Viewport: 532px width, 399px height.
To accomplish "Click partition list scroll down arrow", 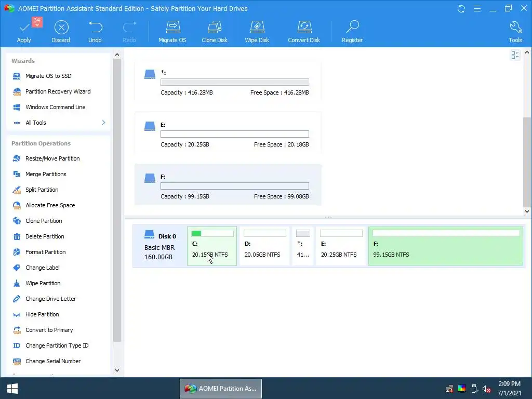I will pyautogui.click(x=527, y=211).
